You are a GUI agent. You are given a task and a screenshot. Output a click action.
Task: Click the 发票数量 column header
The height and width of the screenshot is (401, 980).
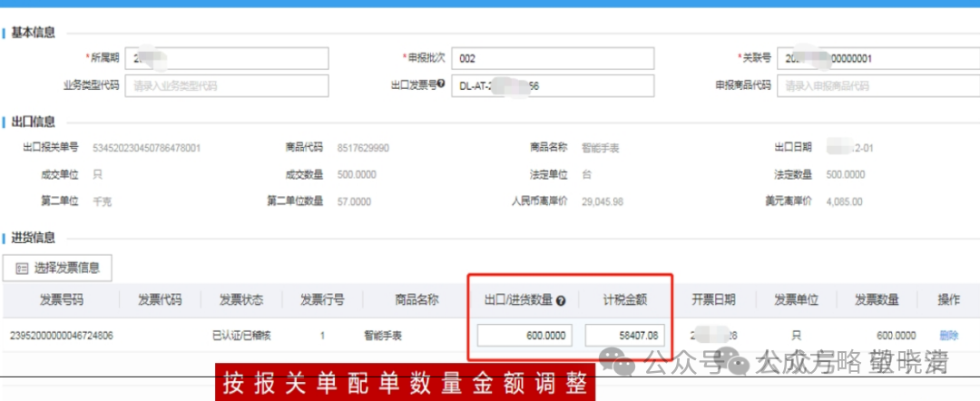(877, 299)
